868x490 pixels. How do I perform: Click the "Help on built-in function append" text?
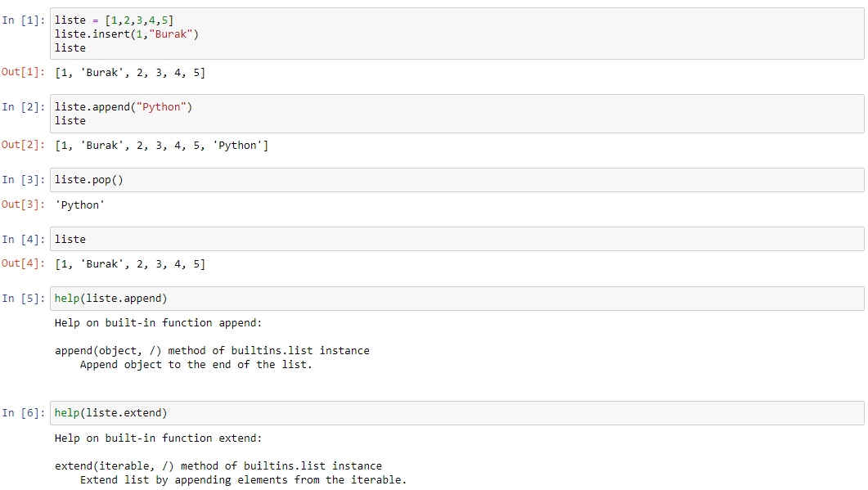click(159, 323)
